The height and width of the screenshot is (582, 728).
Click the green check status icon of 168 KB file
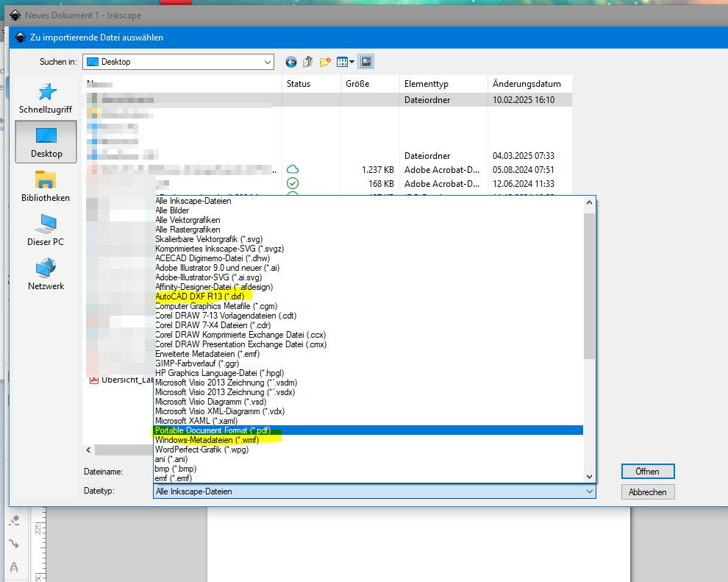[293, 183]
